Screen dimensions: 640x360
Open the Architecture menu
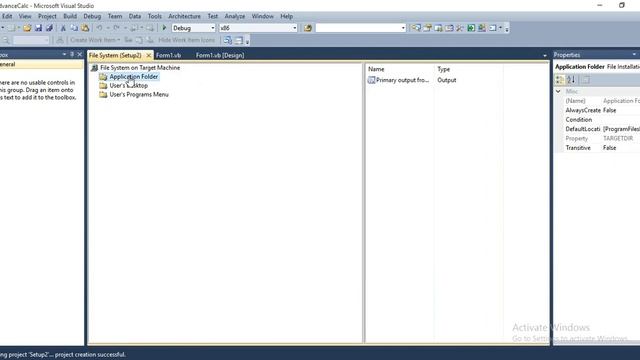184,16
